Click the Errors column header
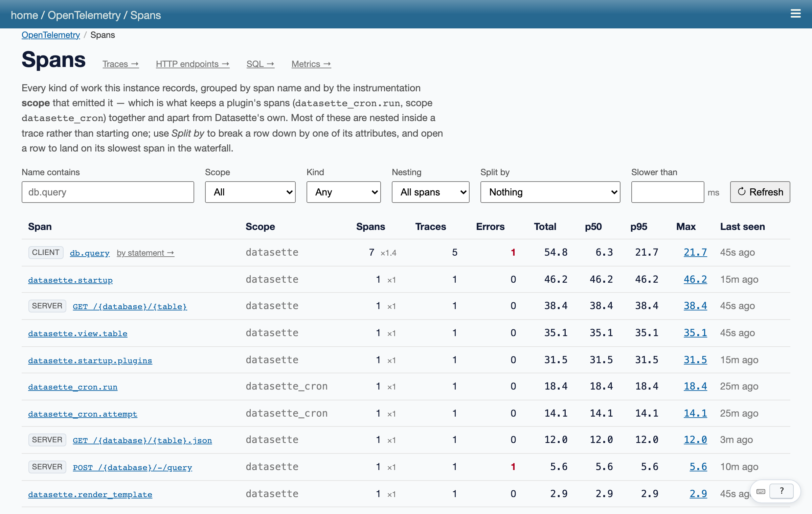Image resolution: width=812 pixels, height=514 pixels. coord(490,227)
